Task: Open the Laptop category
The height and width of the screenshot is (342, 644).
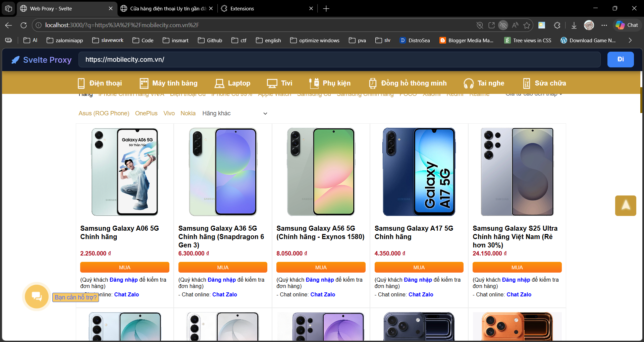Action: tap(232, 83)
